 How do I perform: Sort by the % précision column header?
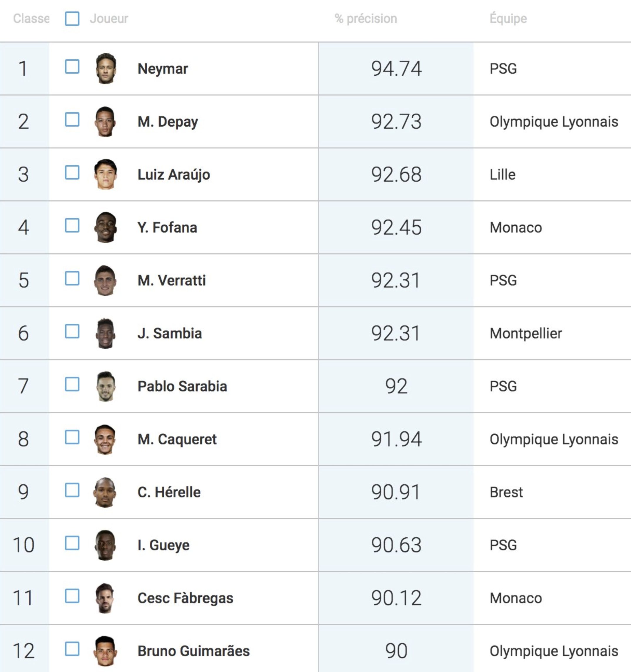366,19
